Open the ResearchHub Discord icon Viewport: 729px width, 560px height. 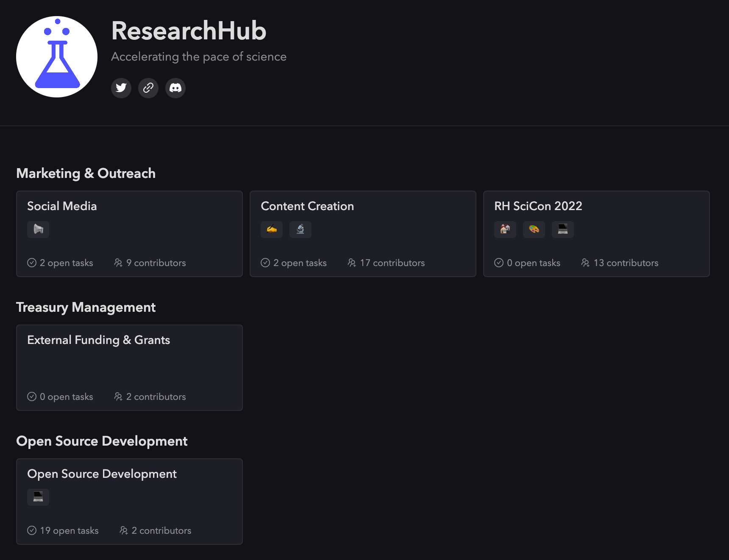[175, 88]
